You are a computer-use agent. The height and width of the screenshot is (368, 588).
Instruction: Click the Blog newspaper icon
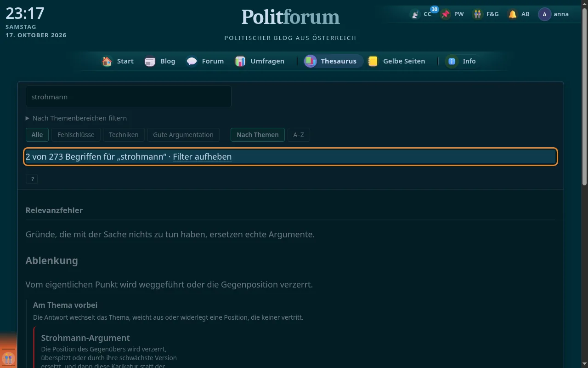(x=150, y=61)
